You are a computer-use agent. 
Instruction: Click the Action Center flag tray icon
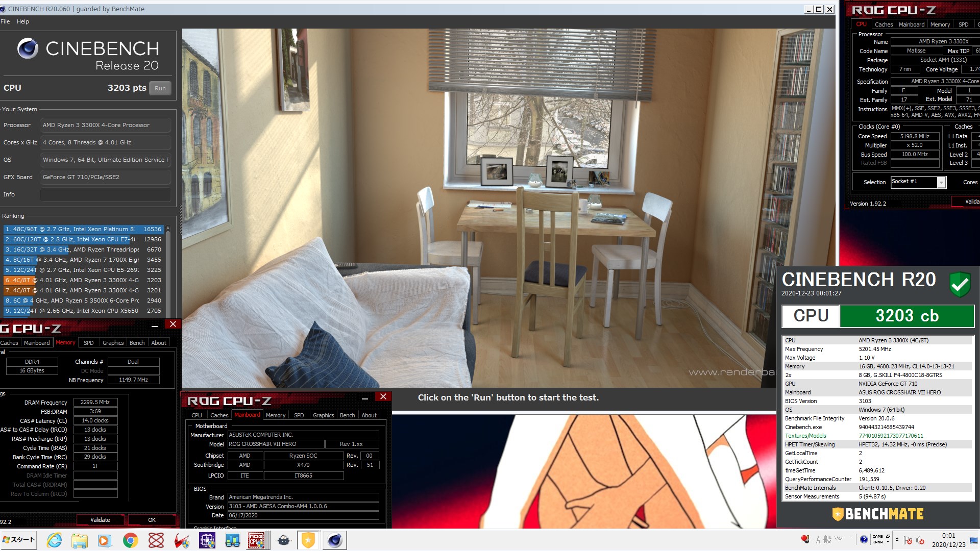point(908,540)
